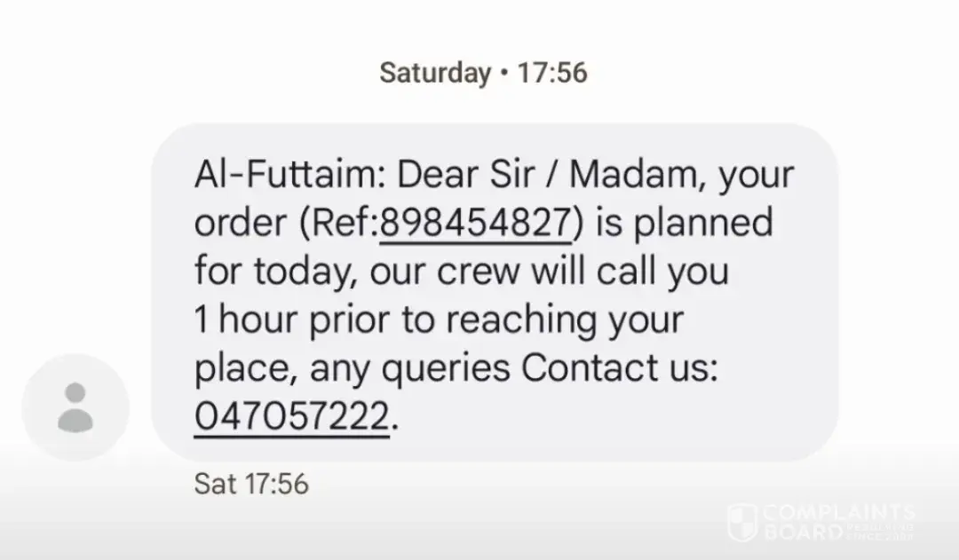Click the "Saturday" word in date header
Image resolution: width=959 pixels, height=560 pixels.
(434, 73)
